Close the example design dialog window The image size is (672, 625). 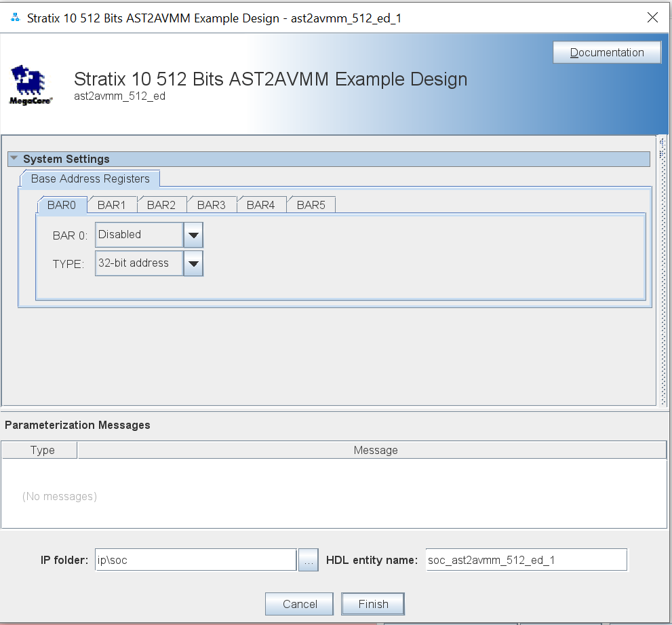coord(652,18)
